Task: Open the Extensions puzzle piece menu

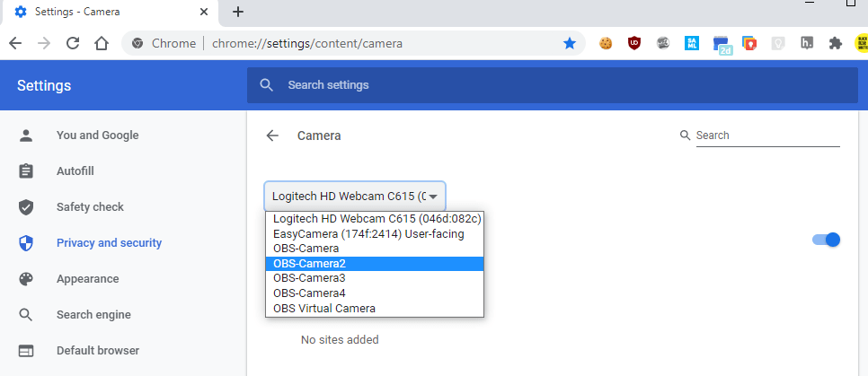Action: click(835, 43)
